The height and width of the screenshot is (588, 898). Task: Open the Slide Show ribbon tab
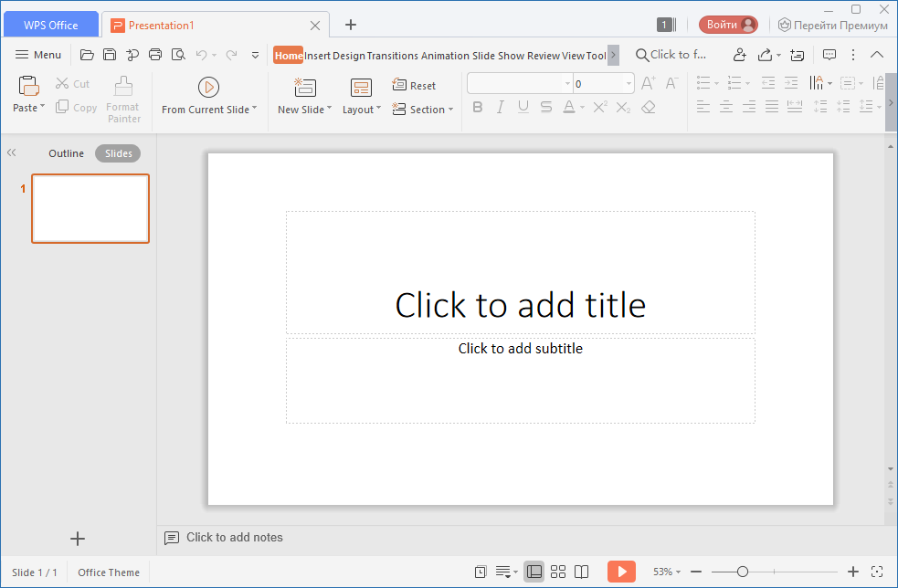498,56
